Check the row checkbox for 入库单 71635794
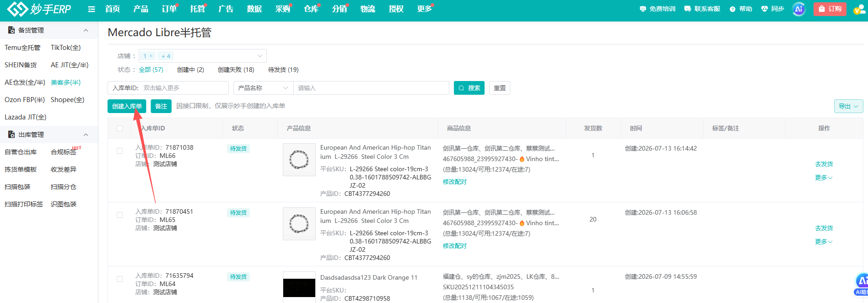 click(119, 279)
